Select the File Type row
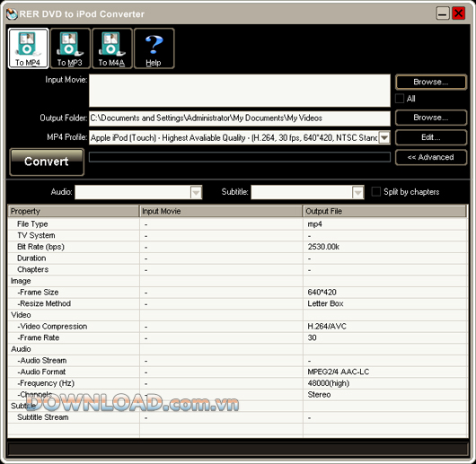 tap(237, 224)
